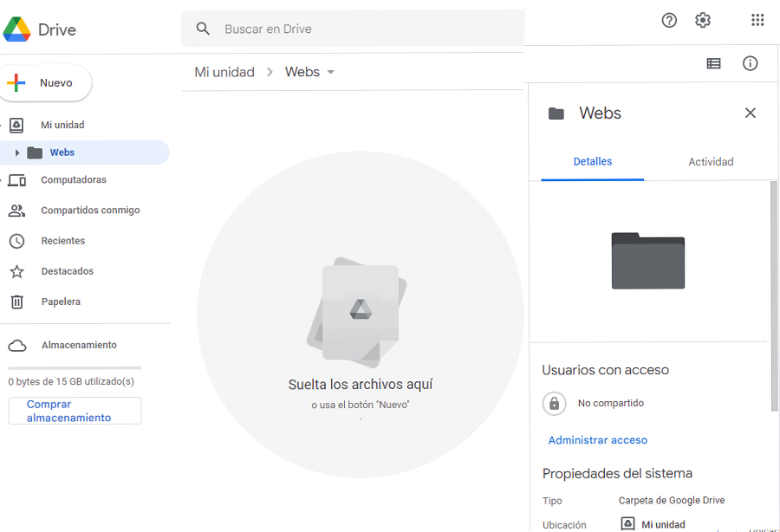Viewport: 780px width, 532px height.
Task: Open Recientes in the sidebar
Action: pyautogui.click(x=62, y=241)
